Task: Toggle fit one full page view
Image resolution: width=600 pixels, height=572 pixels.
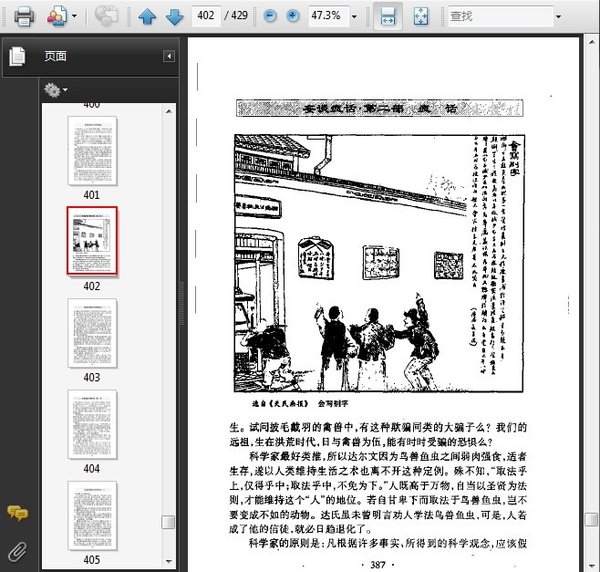Action: point(421,16)
